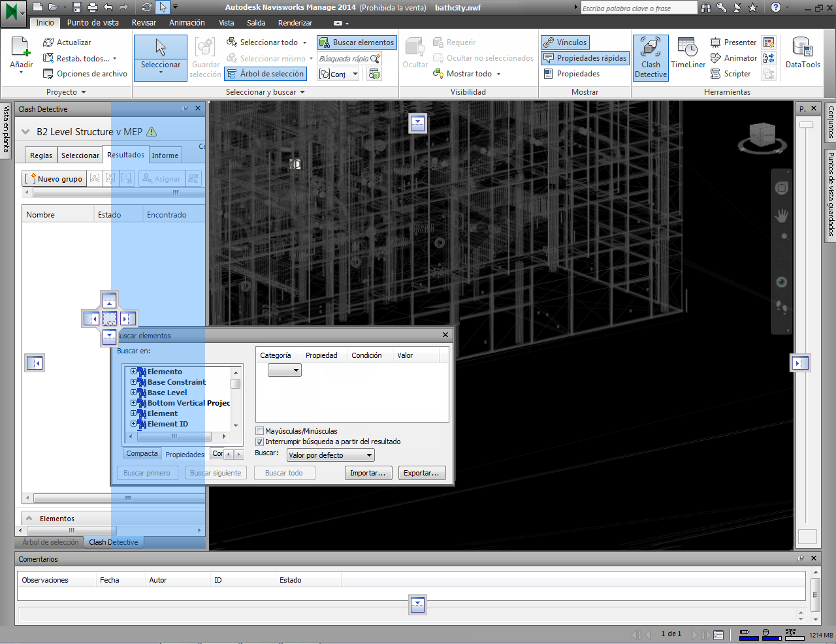Image resolution: width=836 pixels, height=644 pixels.
Task: Open the Categoría dropdown in search grid
Action: click(x=285, y=370)
